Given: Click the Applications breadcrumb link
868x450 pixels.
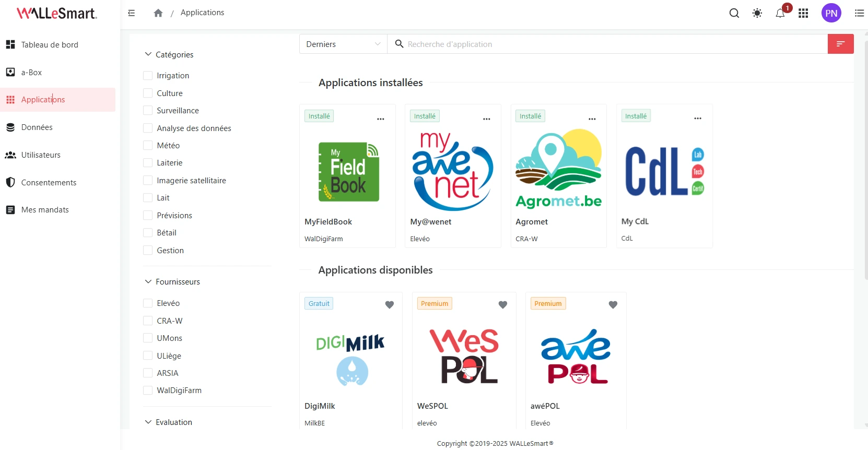Looking at the screenshot, I should [x=202, y=13].
